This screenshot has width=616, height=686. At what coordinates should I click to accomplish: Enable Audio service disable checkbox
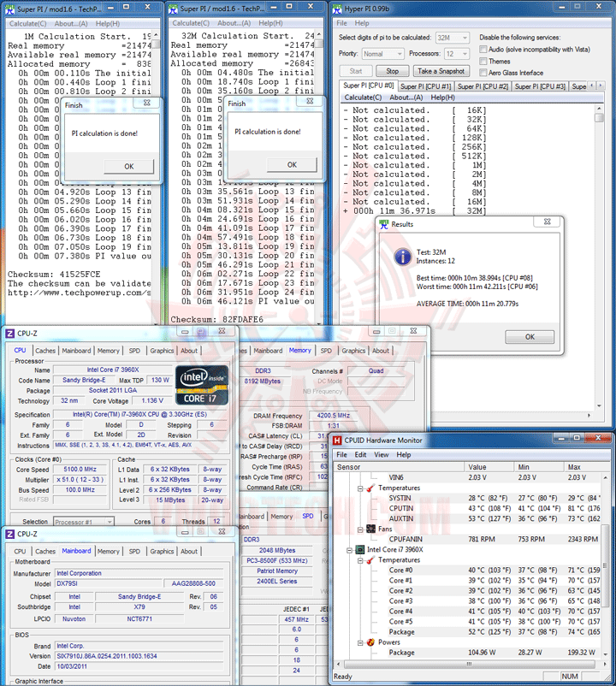coord(483,50)
